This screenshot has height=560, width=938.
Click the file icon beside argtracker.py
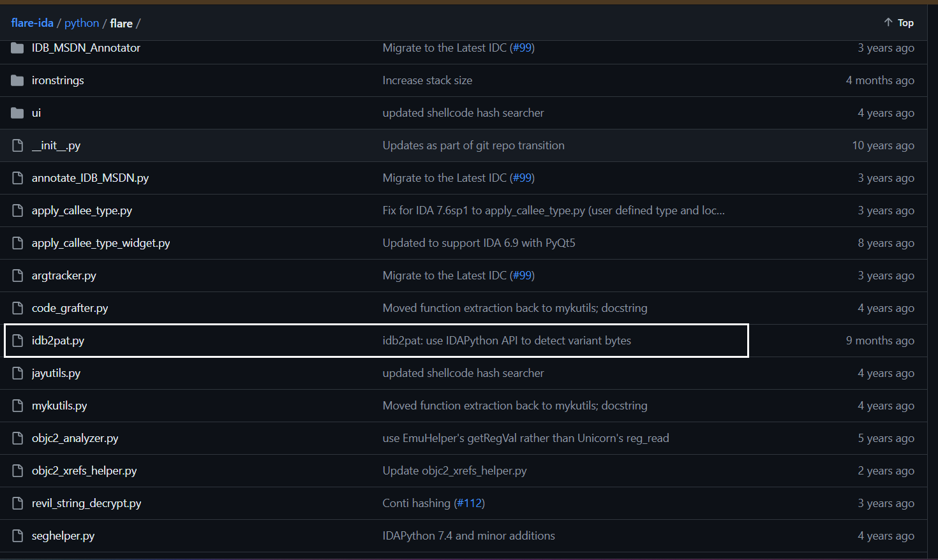click(x=18, y=276)
